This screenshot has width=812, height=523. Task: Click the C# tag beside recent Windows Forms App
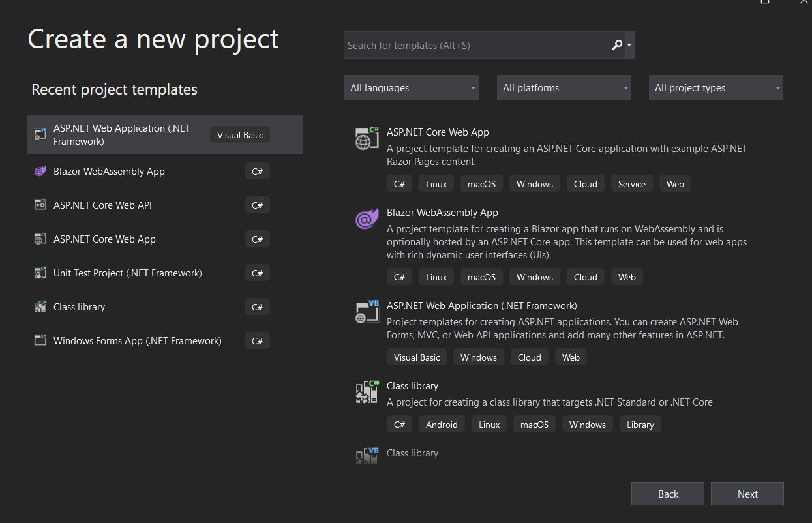coord(257,340)
